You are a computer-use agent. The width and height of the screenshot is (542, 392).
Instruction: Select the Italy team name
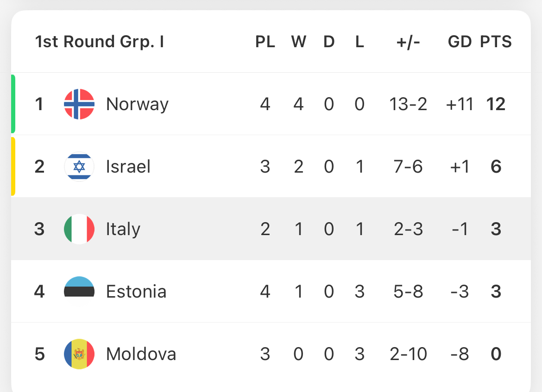(x=123, y=230)
